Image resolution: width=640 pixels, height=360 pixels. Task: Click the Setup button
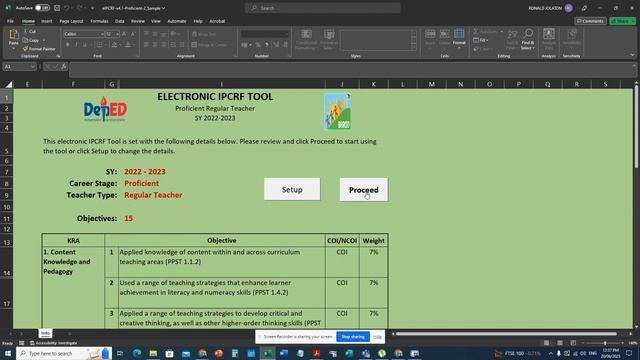pyautogui.click(x=292, y=189)
